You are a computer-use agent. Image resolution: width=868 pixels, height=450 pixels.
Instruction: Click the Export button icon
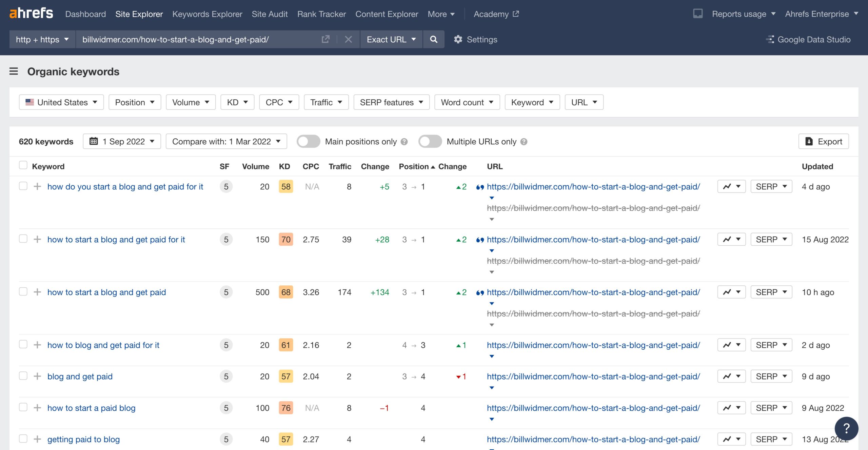pyautogui.click(x=809, y=142)
